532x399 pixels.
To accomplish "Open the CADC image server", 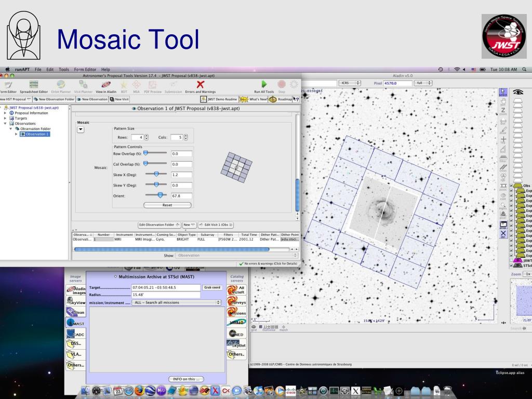I will [x=76, y=334].
